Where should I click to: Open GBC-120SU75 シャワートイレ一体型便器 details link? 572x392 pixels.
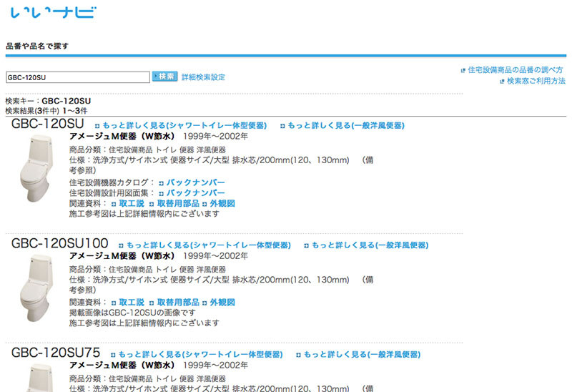(x=201, y=354)
